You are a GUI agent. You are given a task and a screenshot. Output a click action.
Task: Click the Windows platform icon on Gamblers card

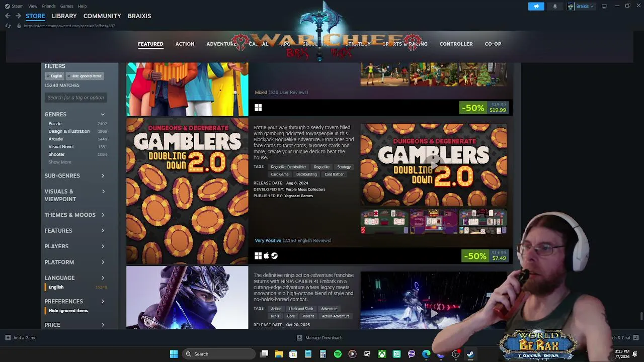(x=258, y=256)
